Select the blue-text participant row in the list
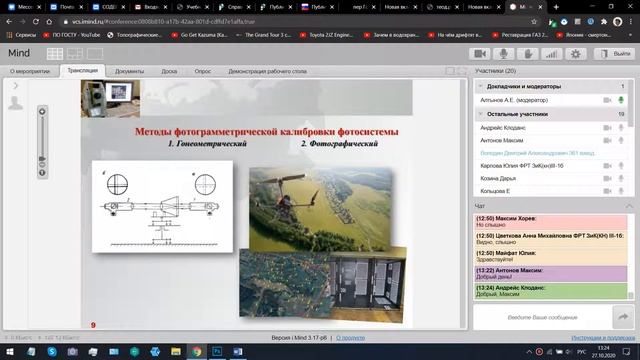 point(551,153)
